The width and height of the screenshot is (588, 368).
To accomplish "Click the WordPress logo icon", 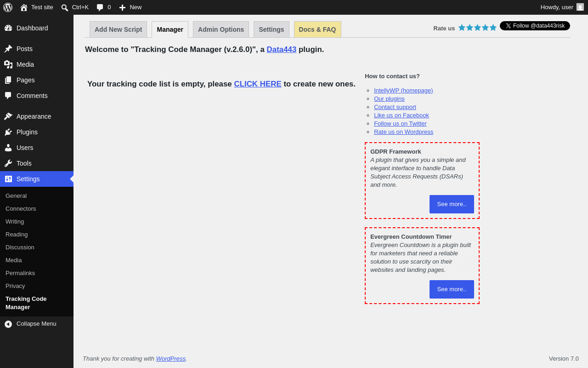I will pos(8,7).
